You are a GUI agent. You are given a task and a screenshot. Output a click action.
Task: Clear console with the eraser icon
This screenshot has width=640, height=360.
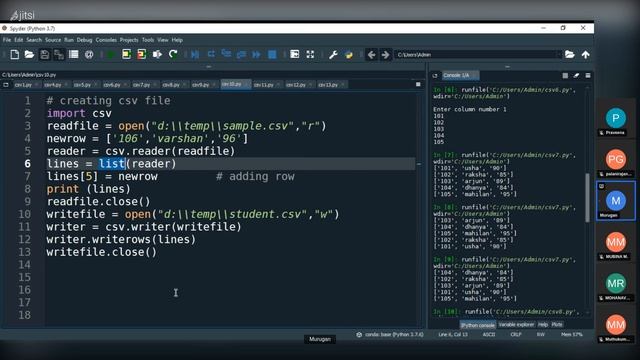576,76
